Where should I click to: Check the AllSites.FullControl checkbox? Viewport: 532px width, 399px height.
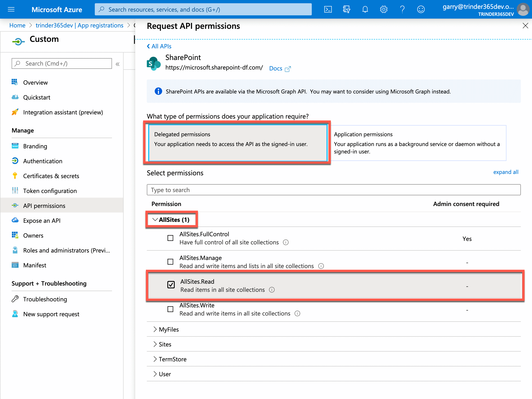170,238
